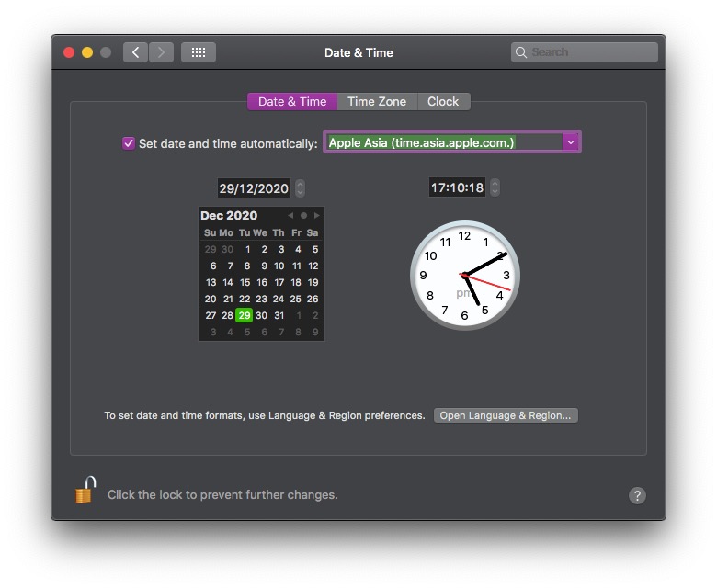Switch to the Time Zone tab
The image size is (717, 588).
[x=377, y=101]
